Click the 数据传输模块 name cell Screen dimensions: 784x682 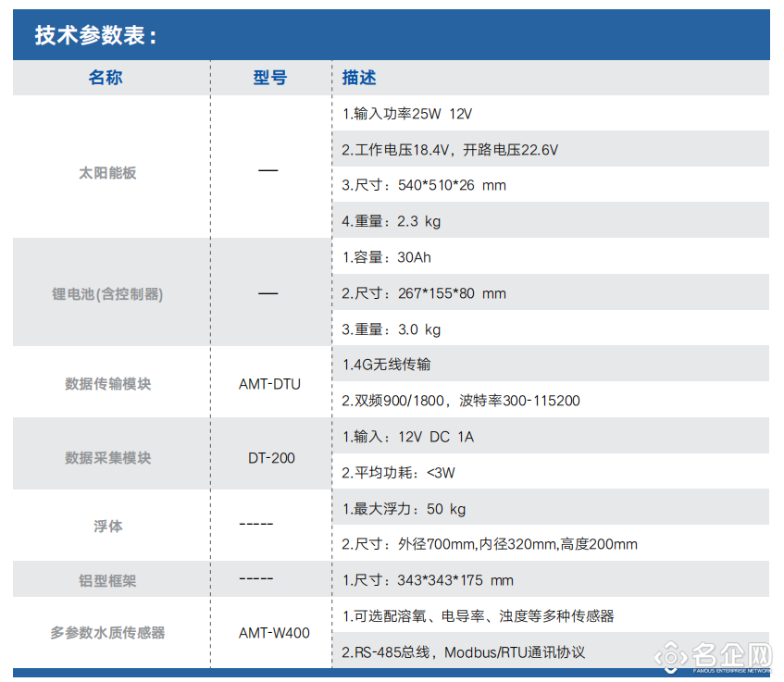point(107,384)
